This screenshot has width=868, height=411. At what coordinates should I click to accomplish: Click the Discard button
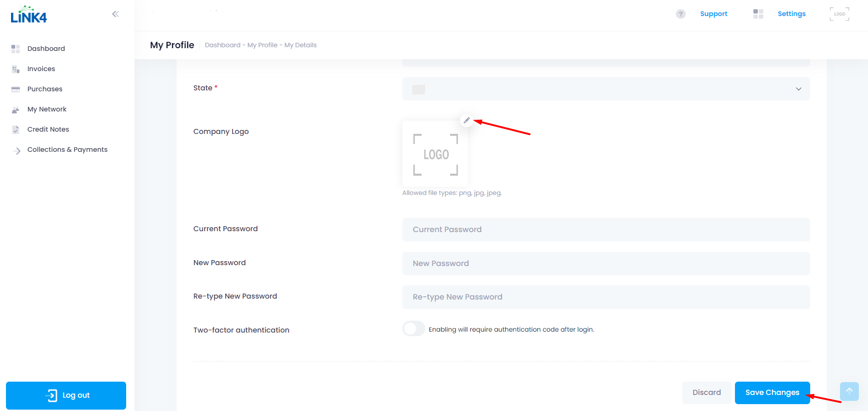pyautogui.click(x=707, y=393)
